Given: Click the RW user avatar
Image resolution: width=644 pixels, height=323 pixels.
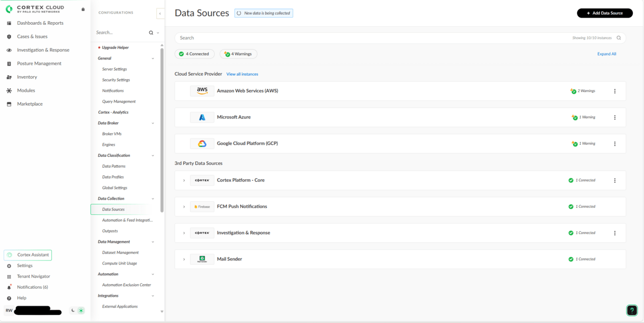Looking at the screenshot, I should pos(9,310).
